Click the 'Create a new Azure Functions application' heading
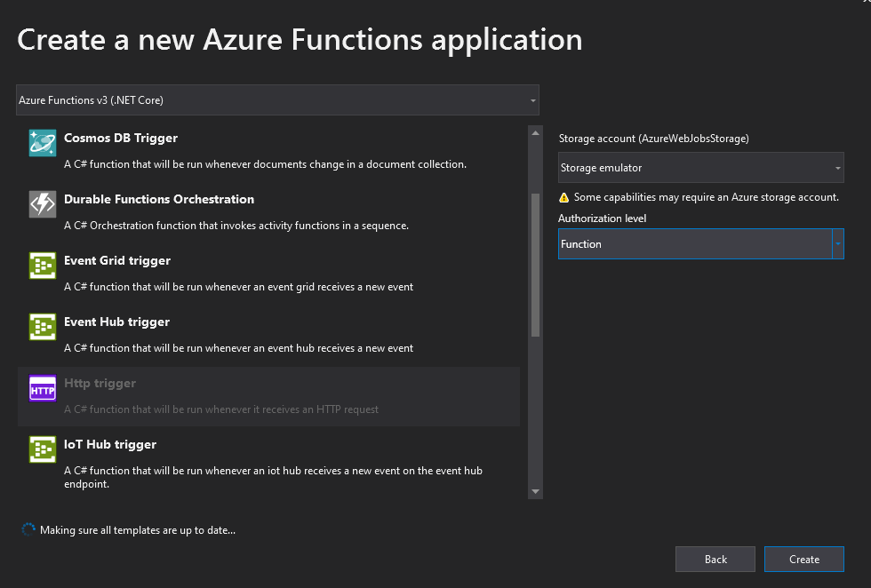The width and height of the screenshot is (871, 588). point(300,40)
